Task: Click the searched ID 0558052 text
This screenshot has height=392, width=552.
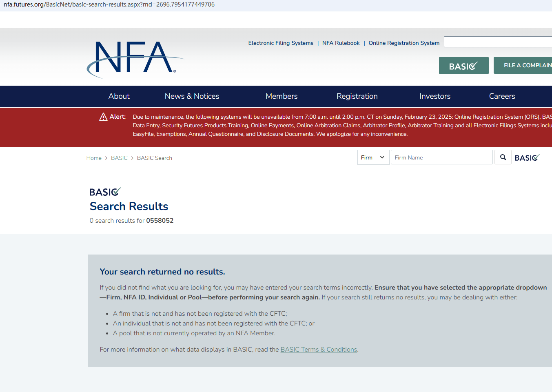Action: pyautogui.click(x=160, y=221)
